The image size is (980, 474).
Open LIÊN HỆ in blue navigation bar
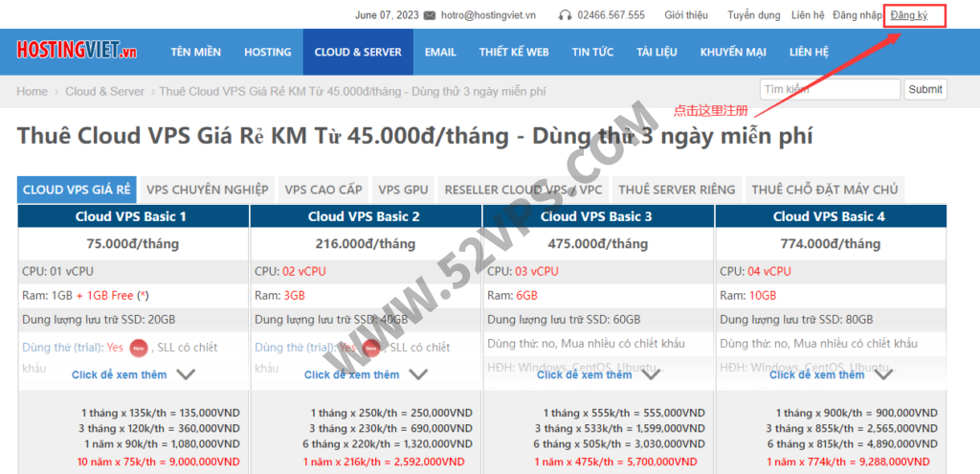tap(809, 52)
